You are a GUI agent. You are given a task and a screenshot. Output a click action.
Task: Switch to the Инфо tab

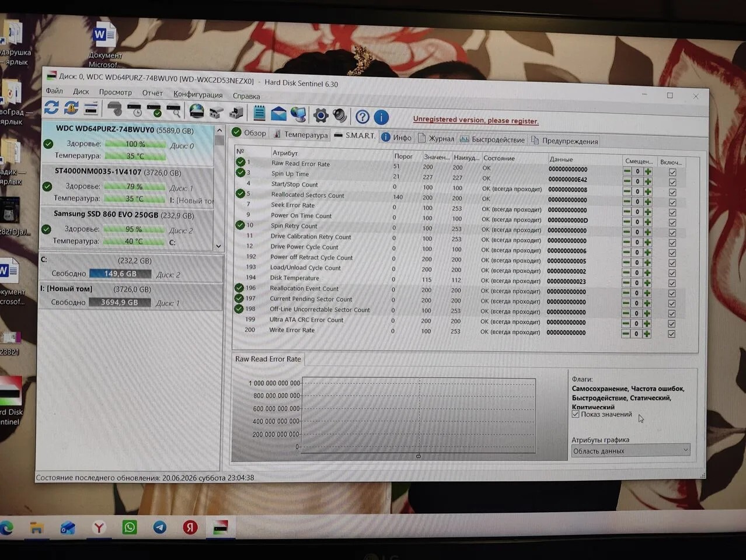point(397,138)
